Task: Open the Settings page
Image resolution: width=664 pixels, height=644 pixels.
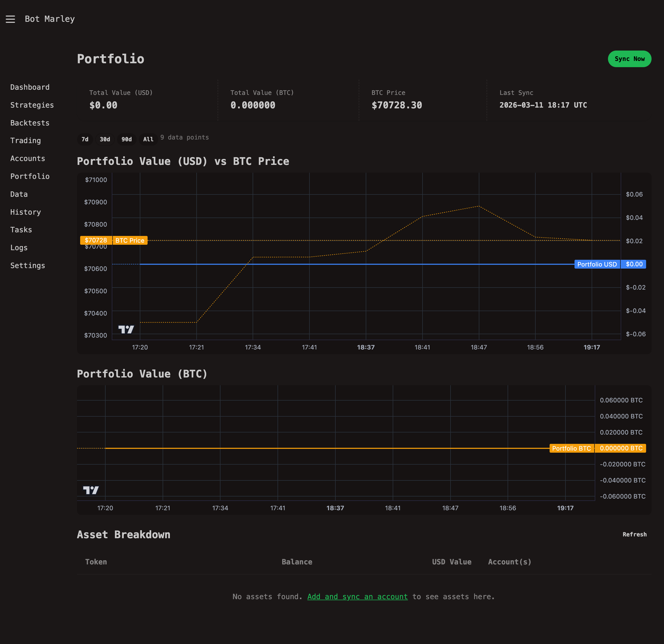Action: tap(27, 265)
